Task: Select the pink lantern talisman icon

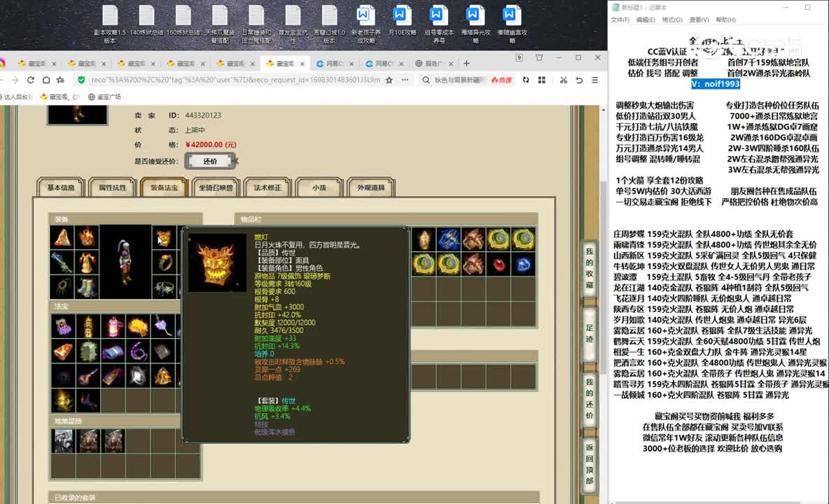Action: pyautogui.click(x=113, y=326)
